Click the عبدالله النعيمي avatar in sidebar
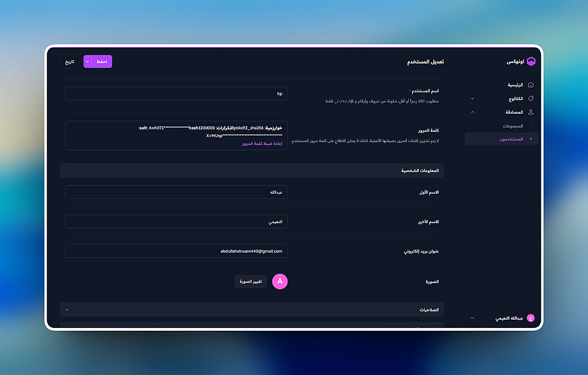Viewport: 588px width, 375px height. pos(530,318)
